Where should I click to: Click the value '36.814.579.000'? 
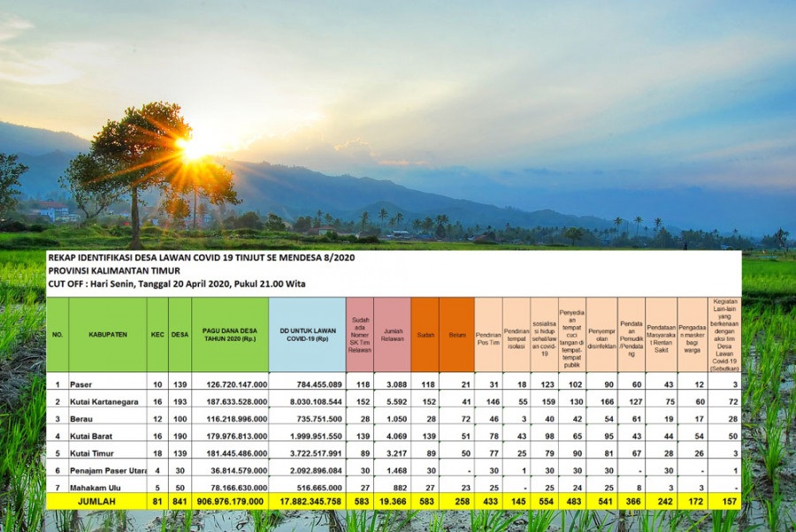click(x=239, y=471)
